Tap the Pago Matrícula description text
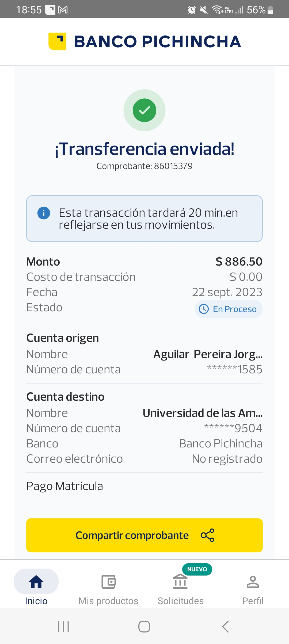 [64, 486]
